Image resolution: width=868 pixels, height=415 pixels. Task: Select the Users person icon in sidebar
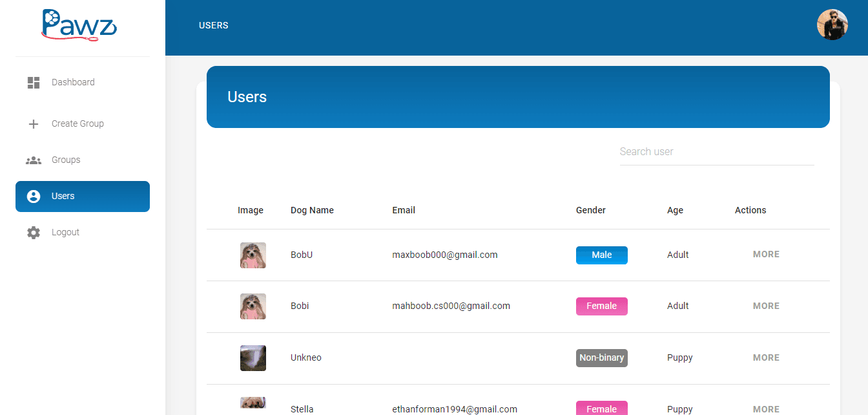(x=33, y=196)
